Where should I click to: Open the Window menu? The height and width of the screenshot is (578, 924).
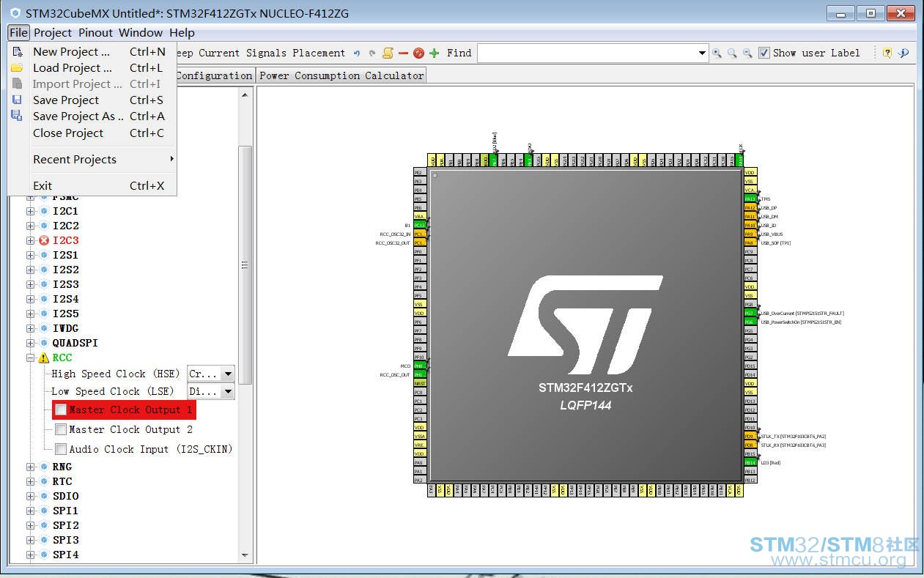[x=141, y=32]
